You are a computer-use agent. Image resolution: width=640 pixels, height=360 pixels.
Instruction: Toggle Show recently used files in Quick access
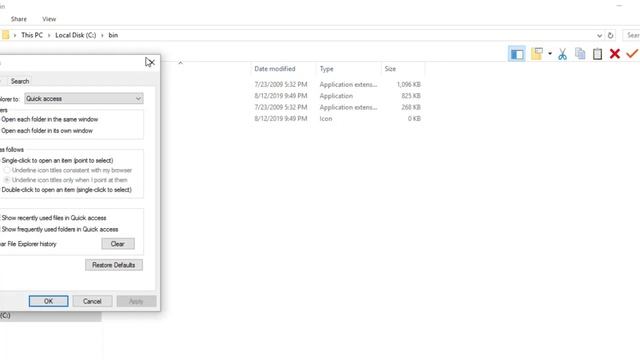(x=53, y=218)
